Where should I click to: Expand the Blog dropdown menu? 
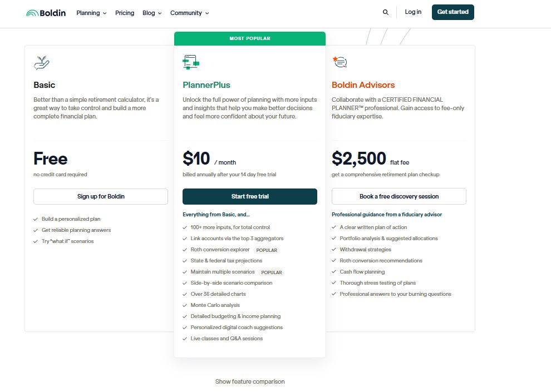pyautogui.click(x=152, y=13)
